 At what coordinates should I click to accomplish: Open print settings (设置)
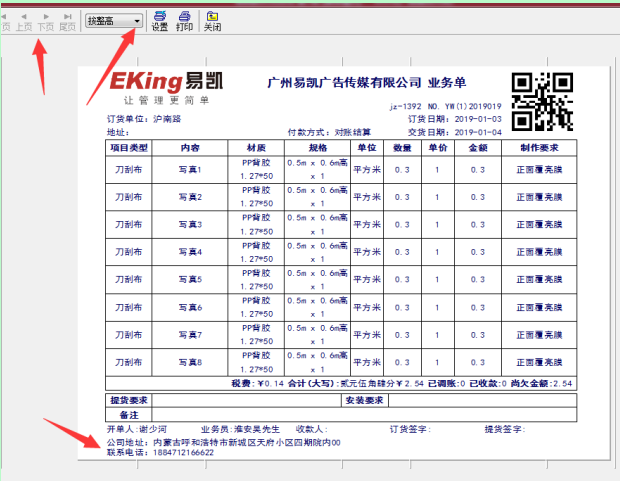pos(159,21)
